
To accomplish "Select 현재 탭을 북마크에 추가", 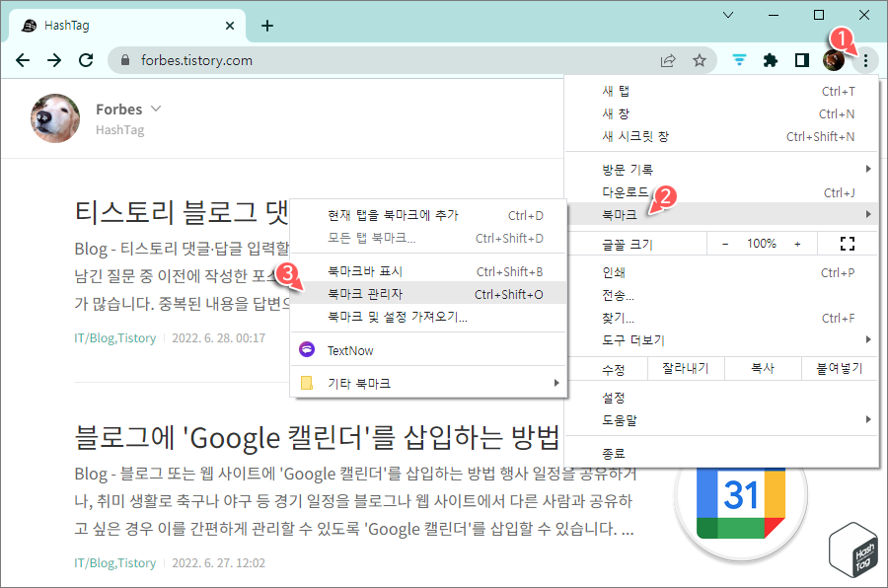I will coord(429,215).
